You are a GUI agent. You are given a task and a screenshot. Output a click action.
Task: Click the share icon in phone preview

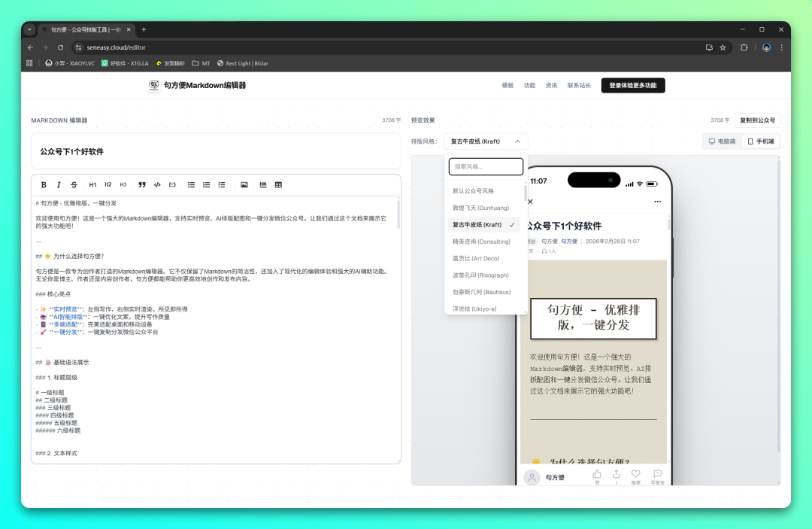pos(617,476)
